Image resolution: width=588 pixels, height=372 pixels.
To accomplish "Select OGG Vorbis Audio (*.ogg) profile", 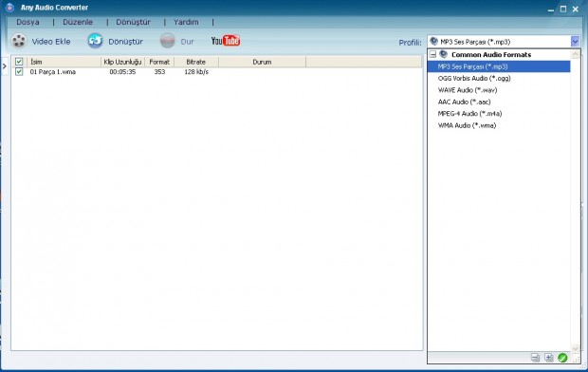I will (x=499, y=78).
